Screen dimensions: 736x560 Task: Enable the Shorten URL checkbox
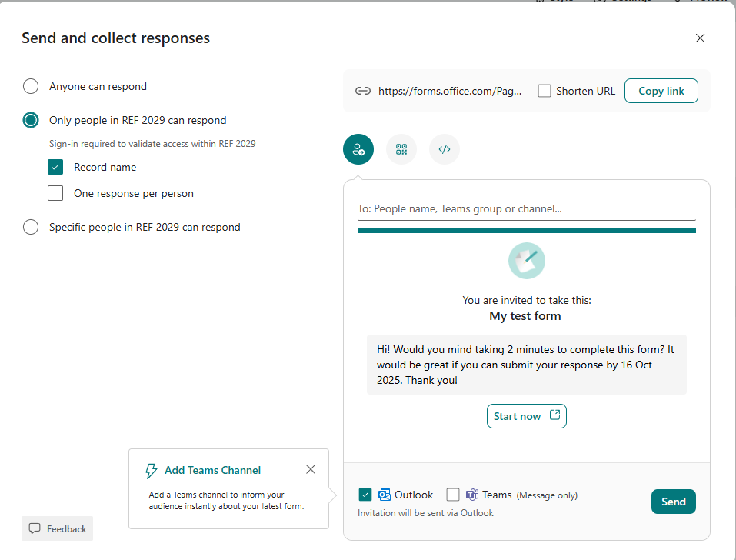click(545, 91)
